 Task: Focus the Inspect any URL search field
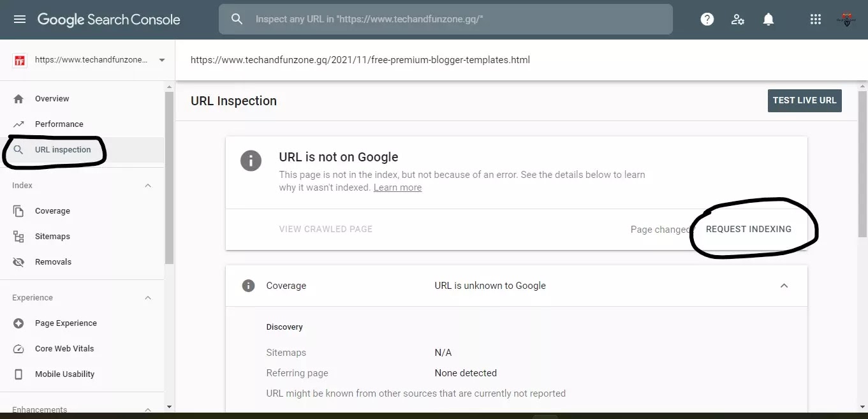(445, 19)
